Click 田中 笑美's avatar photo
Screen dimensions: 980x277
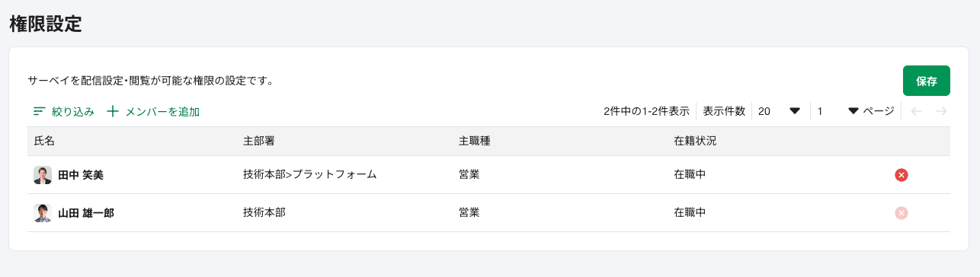click(x=43, y=175)
